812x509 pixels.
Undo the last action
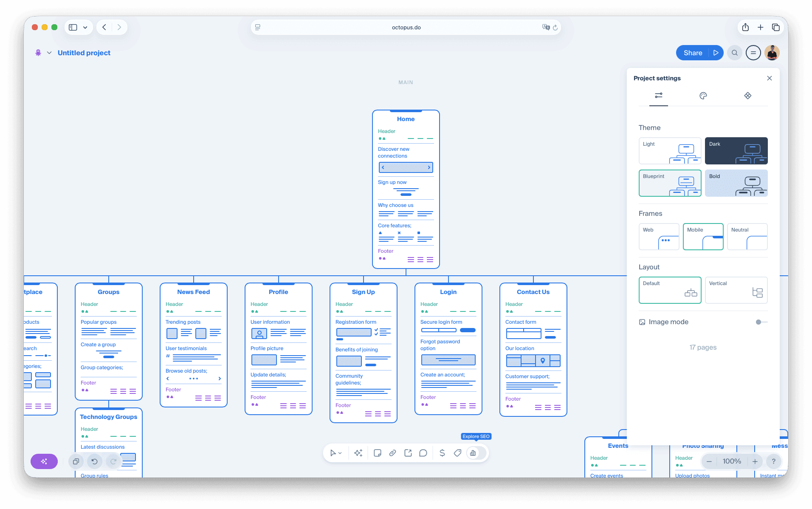(95, 461)
